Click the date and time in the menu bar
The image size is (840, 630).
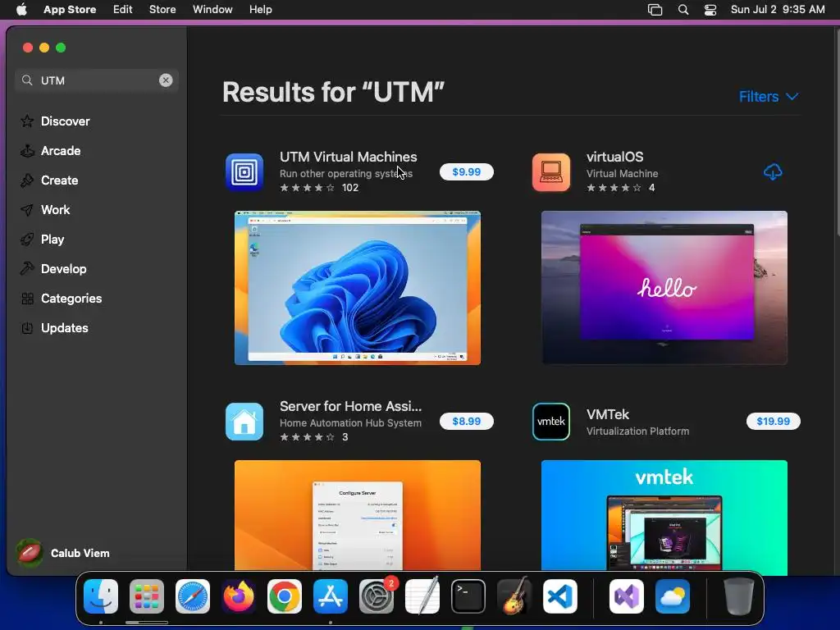tap(778, 10)
